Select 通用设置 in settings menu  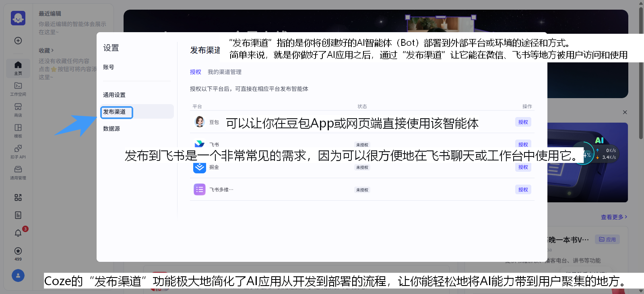[114, 95]
